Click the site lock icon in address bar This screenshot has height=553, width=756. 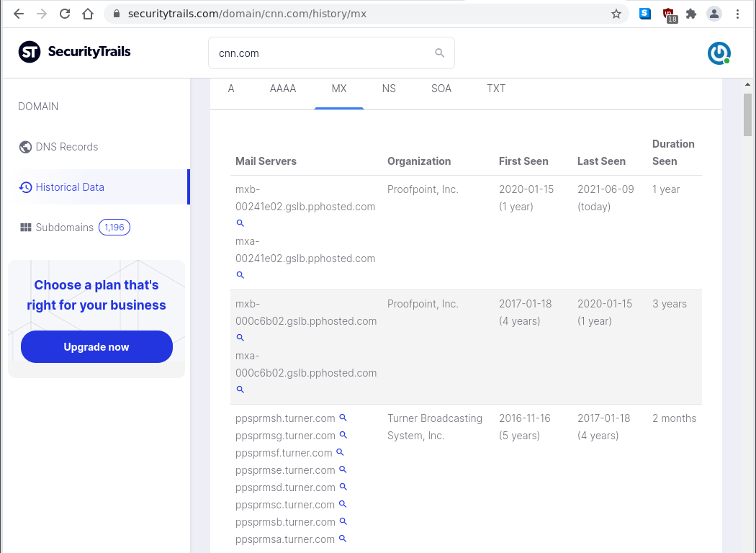[116, 14]
